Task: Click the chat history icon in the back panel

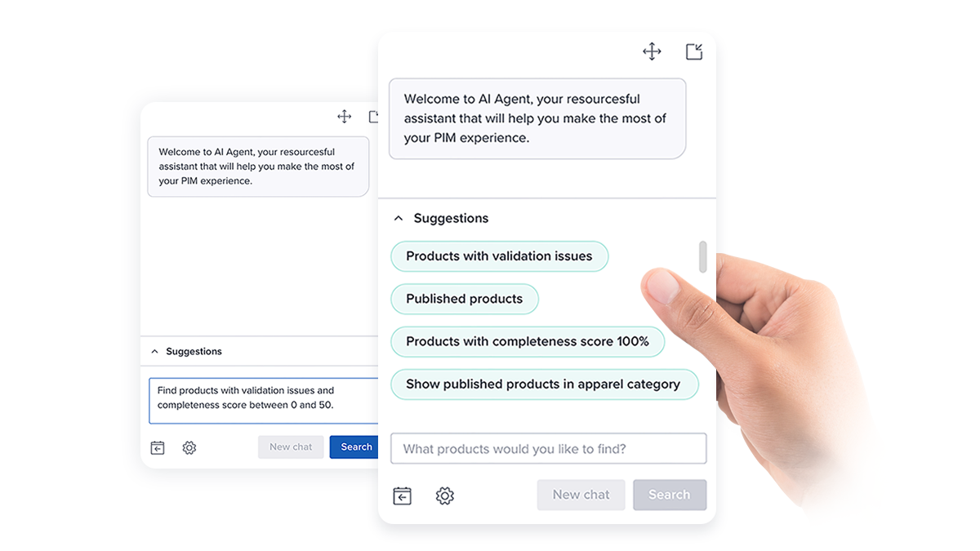Action: point(158,447)
